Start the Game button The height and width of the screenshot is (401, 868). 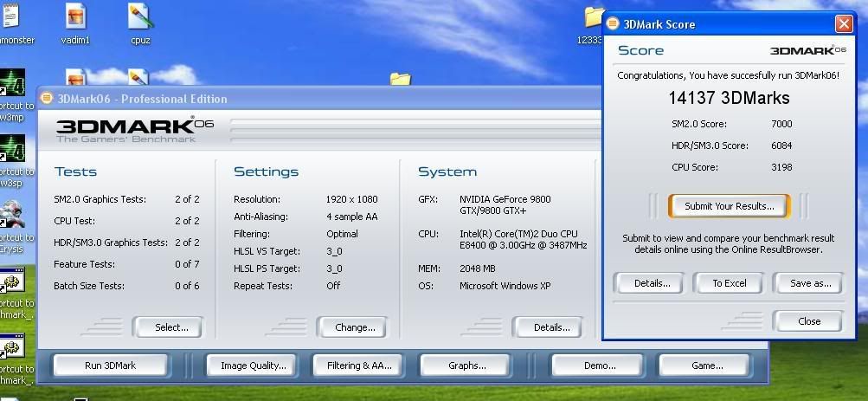tap(706, 365)
